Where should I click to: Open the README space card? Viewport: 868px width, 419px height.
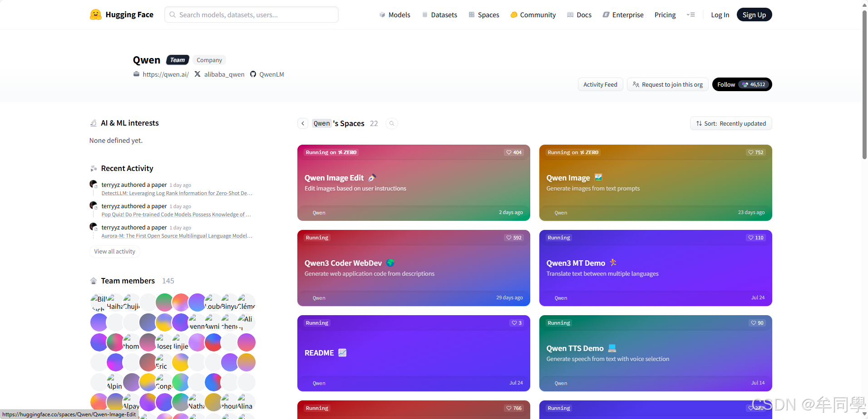coord(414,353)
